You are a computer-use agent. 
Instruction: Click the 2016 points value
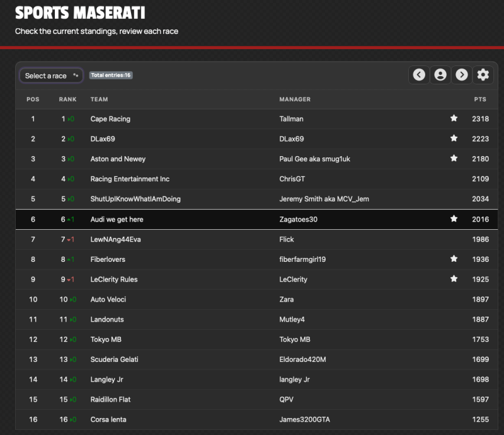pos(480,220)
